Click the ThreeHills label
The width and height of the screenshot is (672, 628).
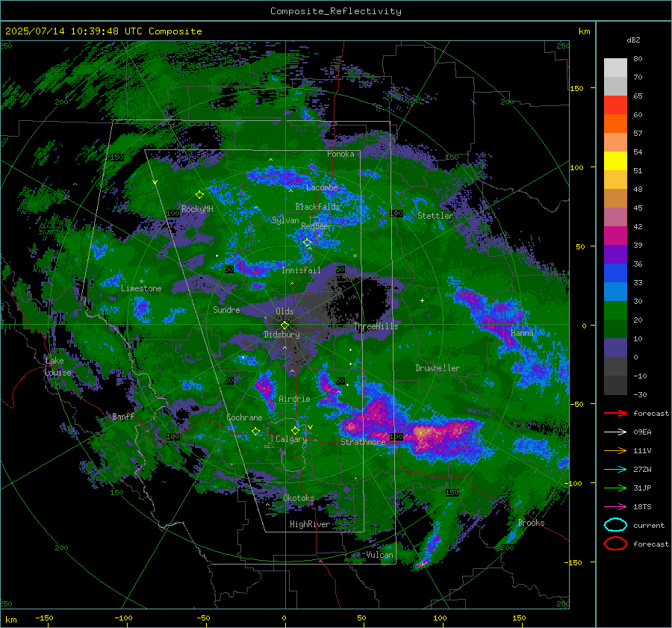pos(376,326)
